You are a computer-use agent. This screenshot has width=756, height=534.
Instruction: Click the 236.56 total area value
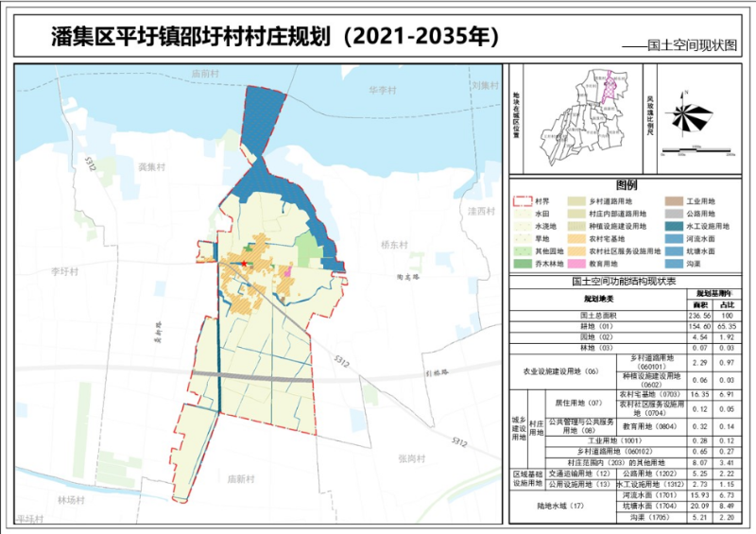coord(700,316)
